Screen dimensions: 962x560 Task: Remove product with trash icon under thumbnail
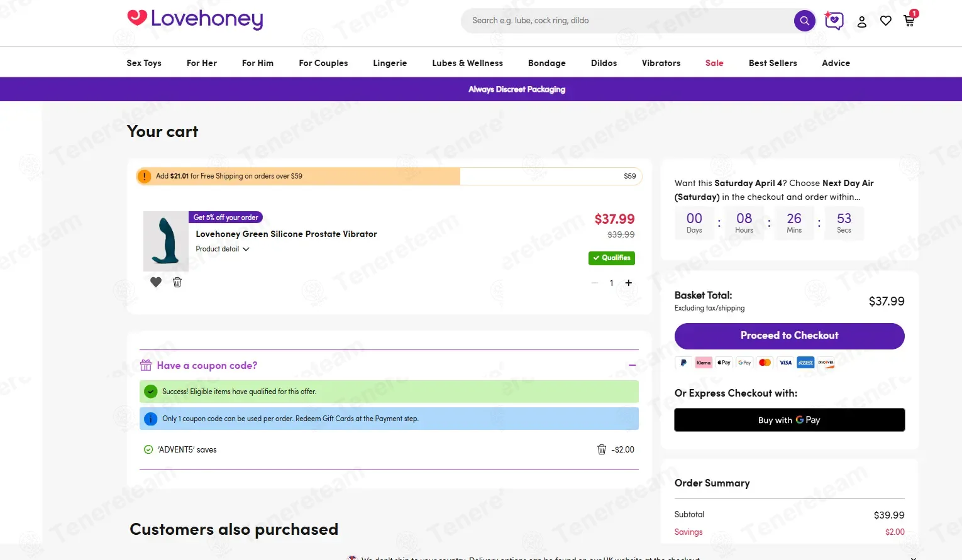pyautogui.click(x=177, y=282)
